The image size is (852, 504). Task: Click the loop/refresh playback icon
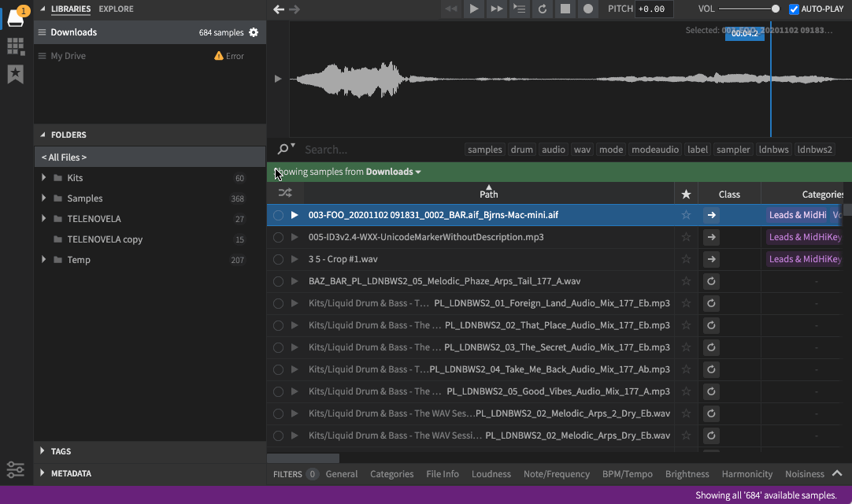(542, 9)
